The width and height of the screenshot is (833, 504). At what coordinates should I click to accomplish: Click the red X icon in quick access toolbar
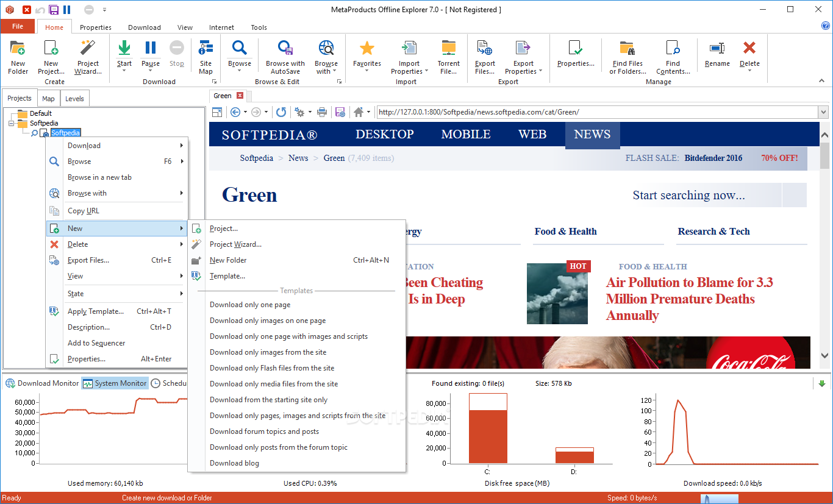click(27, 10)
